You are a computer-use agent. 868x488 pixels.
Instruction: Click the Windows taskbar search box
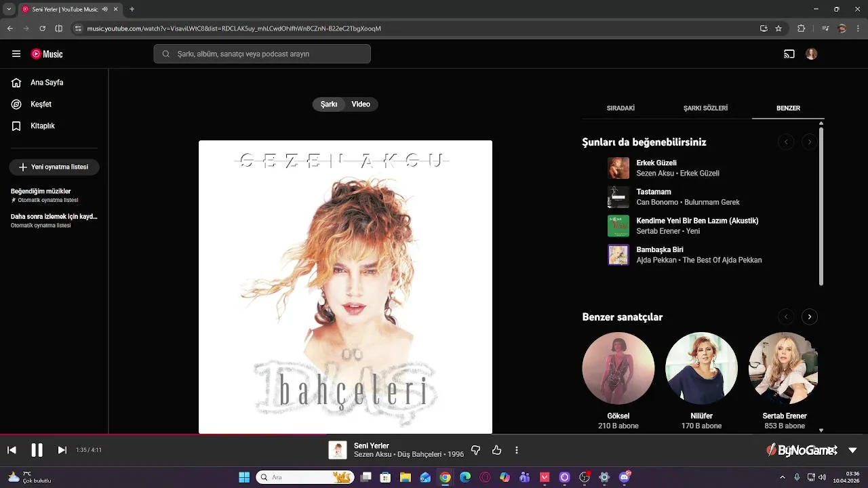[x=304, y=477]
